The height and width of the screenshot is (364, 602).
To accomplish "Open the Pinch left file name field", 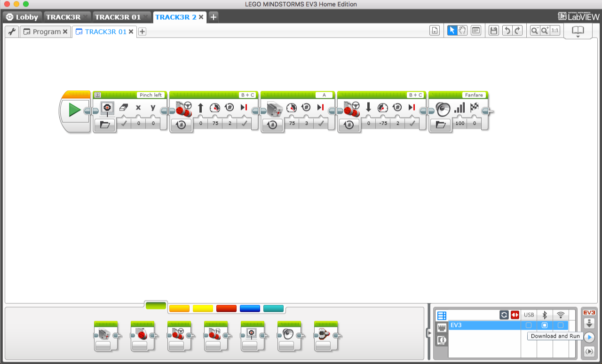I will pos(150,95).
